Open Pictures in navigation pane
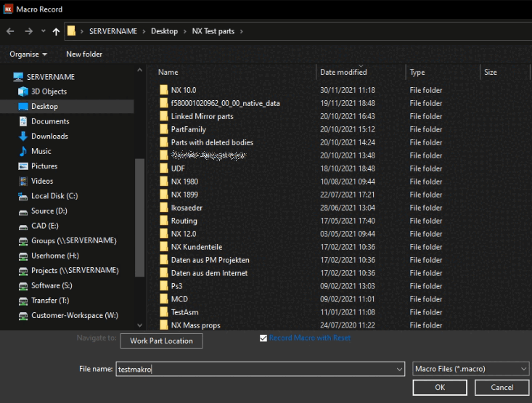532x403 pixels. [x=38, y=166]
